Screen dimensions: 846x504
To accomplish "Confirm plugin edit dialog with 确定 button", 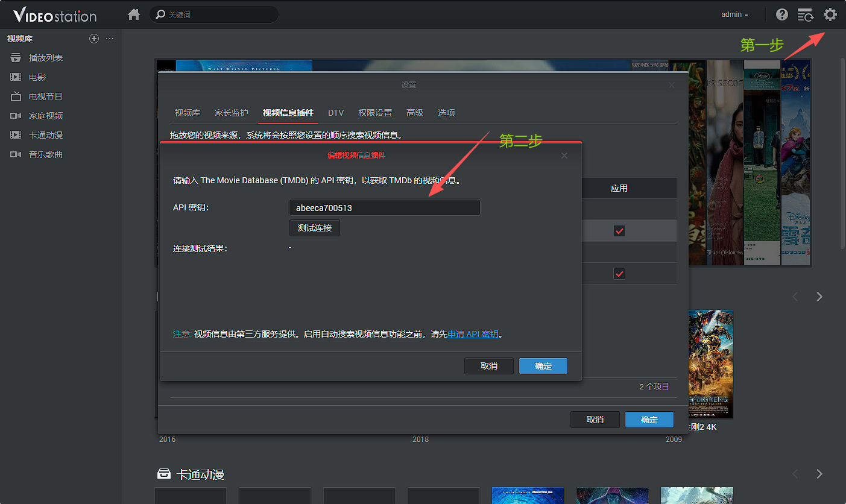I will (x=543, y=366).
